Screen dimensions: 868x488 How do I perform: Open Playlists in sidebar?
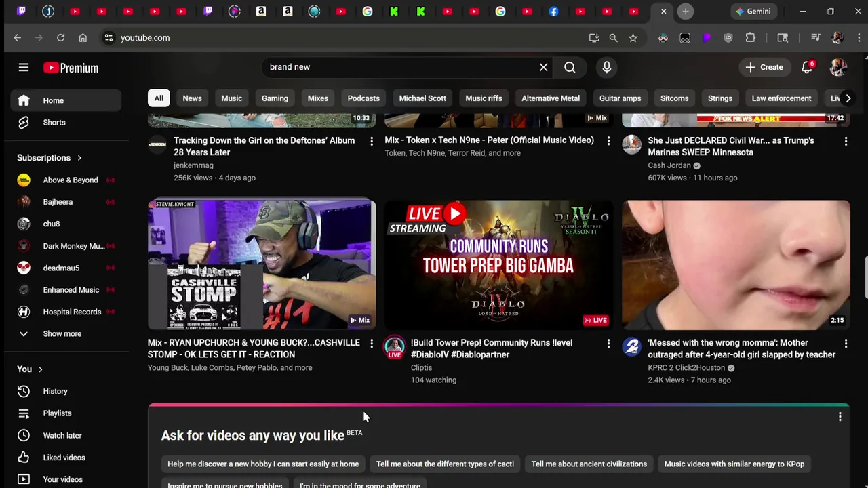pos(66,413)
